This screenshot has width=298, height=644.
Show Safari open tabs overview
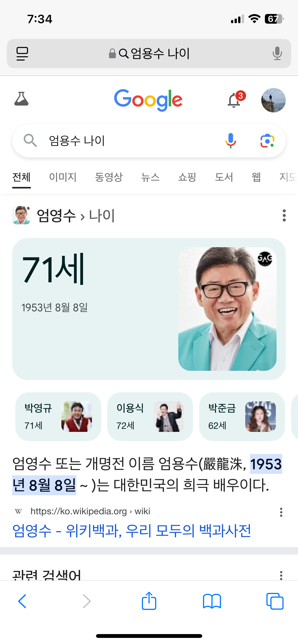[275, 601]
